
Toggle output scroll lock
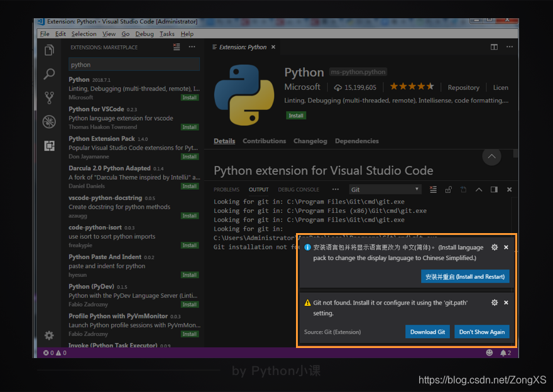coord(448,190)
